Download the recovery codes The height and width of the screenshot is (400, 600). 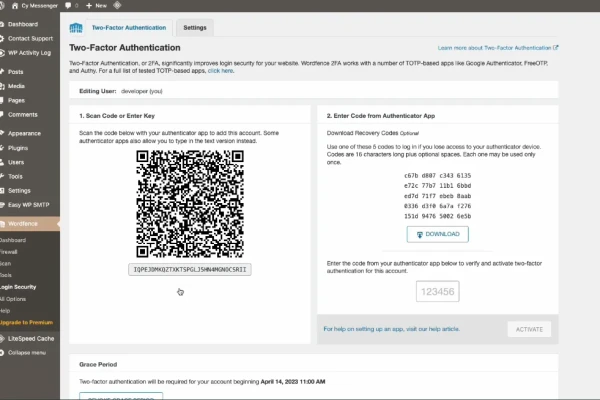pyautogui.click(x=437, y=234)
